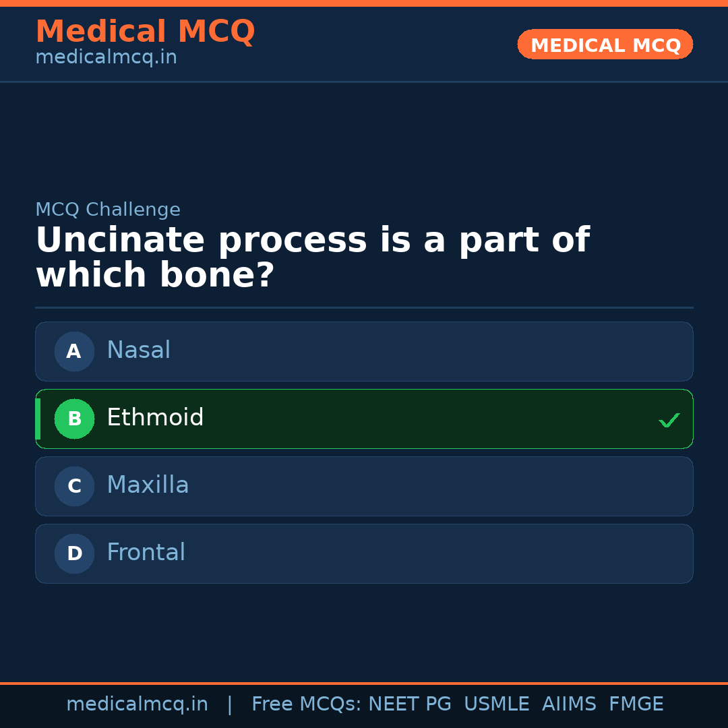Select answer option Frontal
728x728 pixels.
pyautogui.click(x=364, y=553)
